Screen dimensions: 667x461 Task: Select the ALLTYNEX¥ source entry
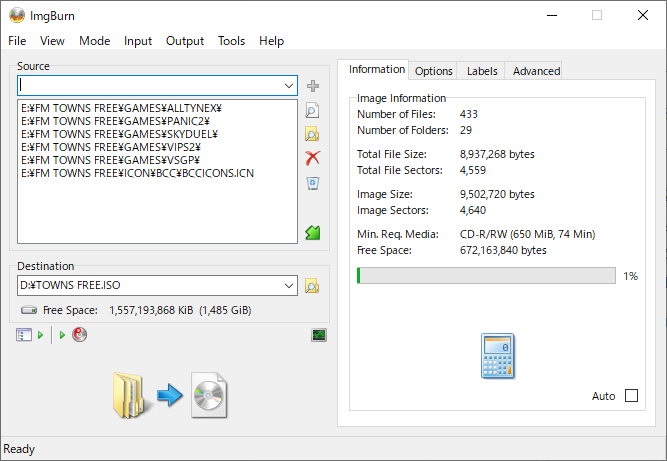[x=122, y=108]
